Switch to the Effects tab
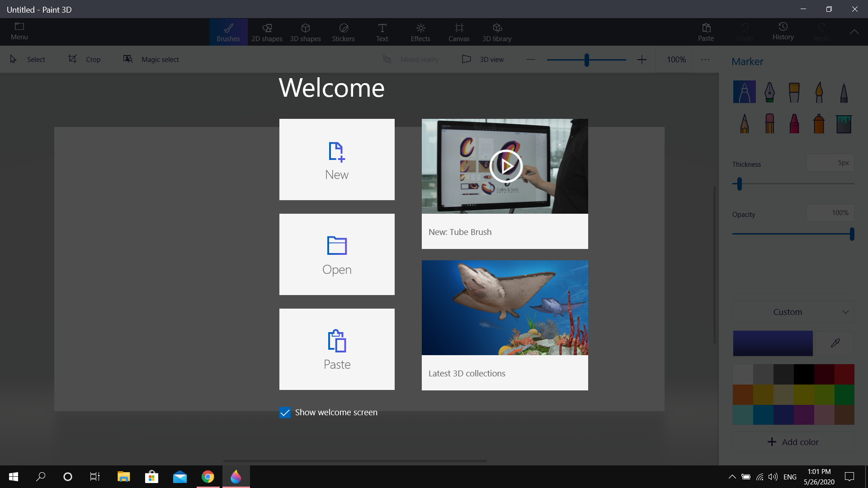 420,32
